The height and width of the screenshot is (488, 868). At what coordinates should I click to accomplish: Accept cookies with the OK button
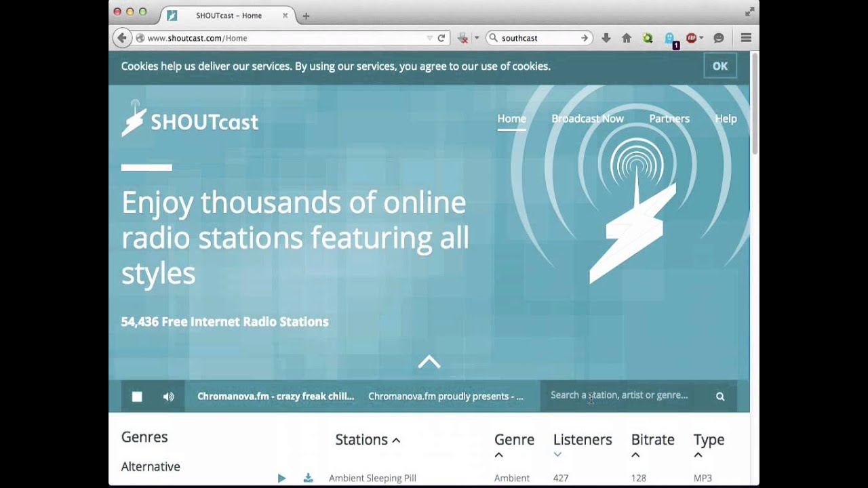[x=720, y=66]
